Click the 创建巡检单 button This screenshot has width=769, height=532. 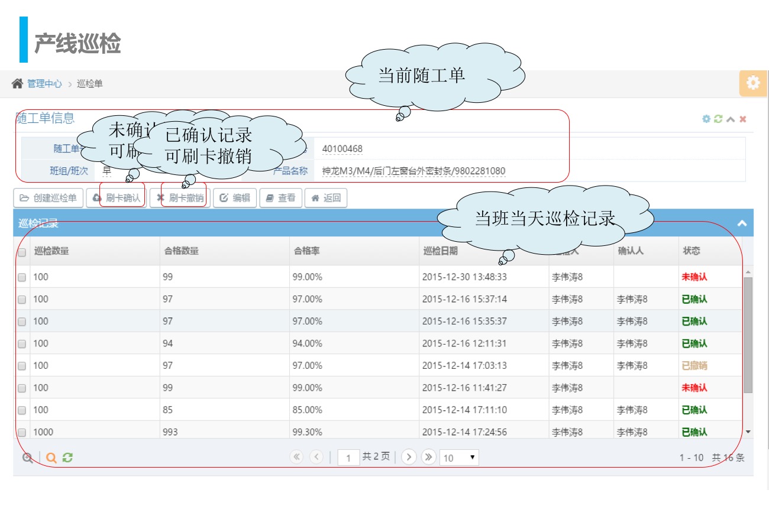[49, 198]
